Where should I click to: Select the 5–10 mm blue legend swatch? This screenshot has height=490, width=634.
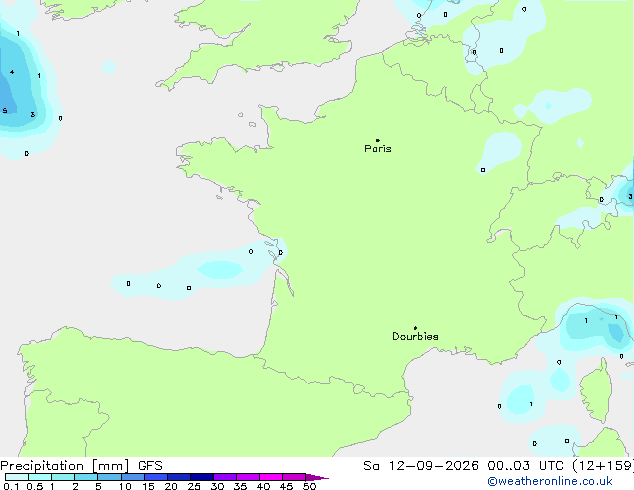point(109,477)
